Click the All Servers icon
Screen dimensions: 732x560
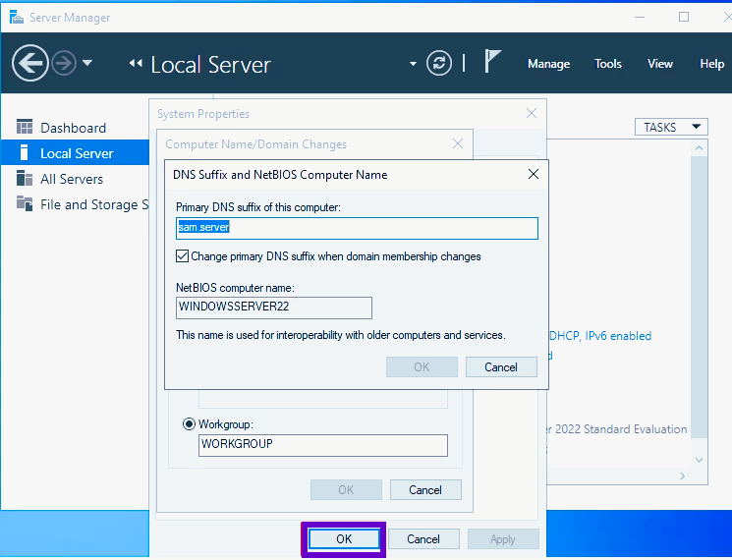25,178
